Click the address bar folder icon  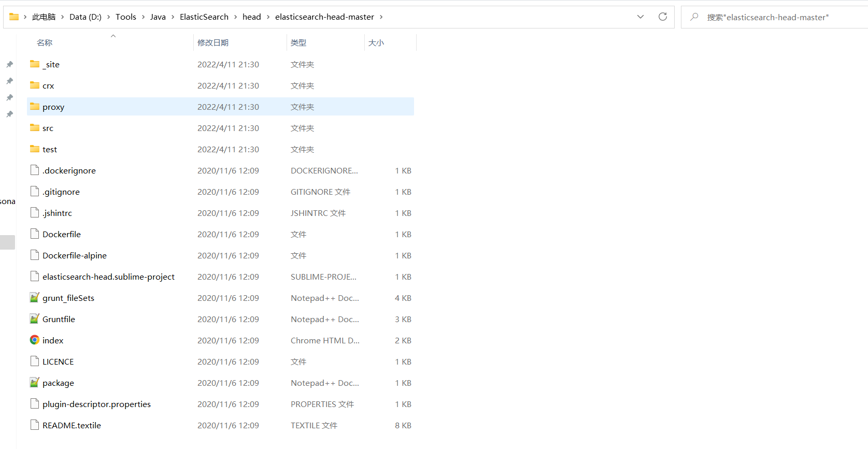tap(14, 17)
